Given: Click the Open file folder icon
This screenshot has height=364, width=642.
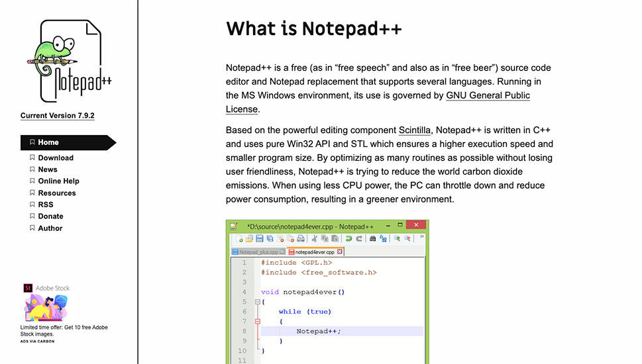Looking at the screenshot, I should coord(249,238).
